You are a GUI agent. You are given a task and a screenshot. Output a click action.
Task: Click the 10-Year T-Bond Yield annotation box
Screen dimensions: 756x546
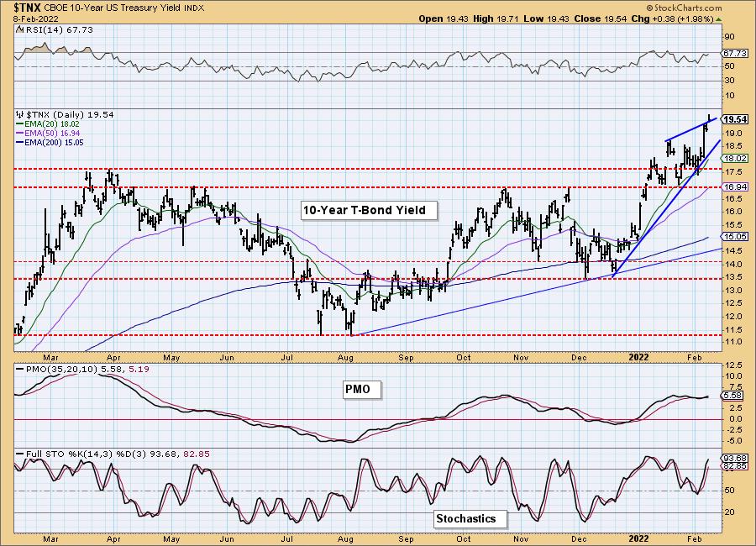(369, 210)
